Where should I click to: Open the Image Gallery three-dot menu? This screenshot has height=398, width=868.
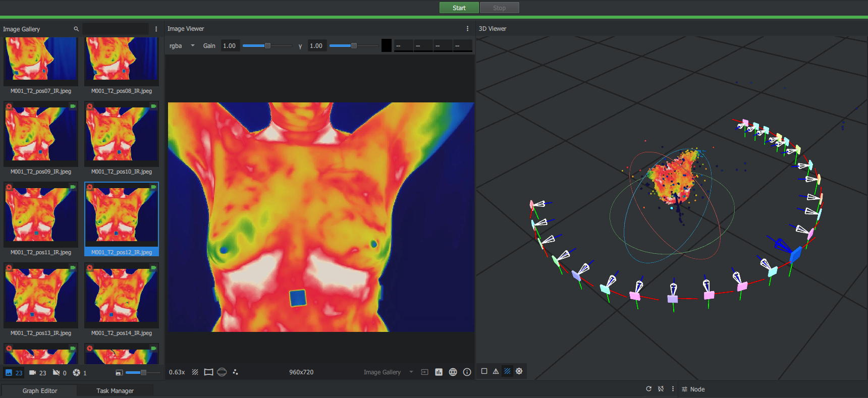click(156, 29)
